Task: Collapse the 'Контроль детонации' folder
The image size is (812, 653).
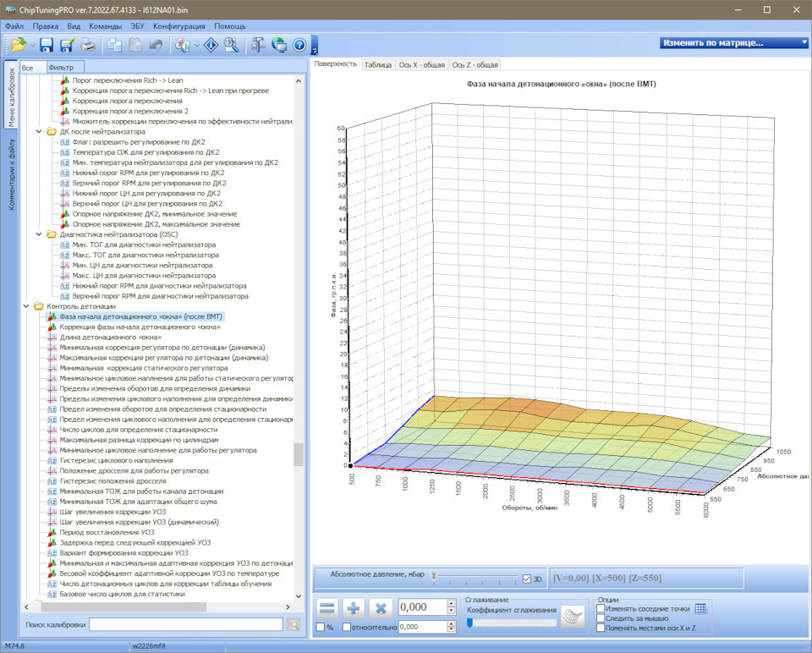Action: (x=27, y=306)
